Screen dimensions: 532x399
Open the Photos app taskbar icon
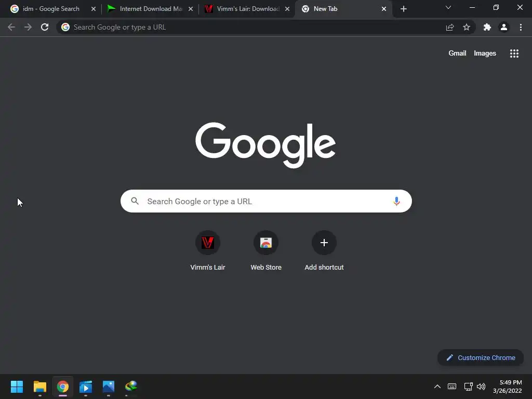[x=109, y=387]
